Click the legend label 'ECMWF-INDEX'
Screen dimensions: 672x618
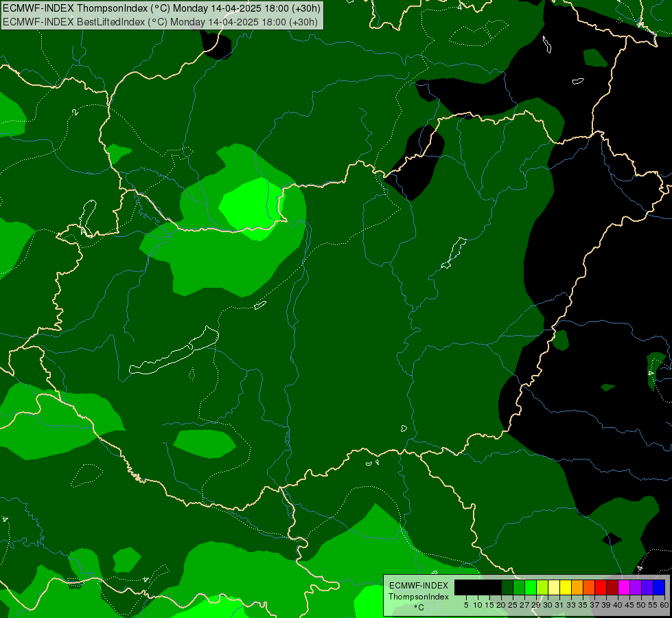click(418, 586)
